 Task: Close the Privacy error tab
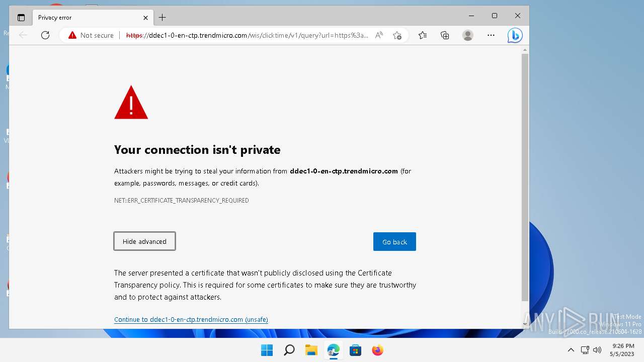tap(145, 18)
